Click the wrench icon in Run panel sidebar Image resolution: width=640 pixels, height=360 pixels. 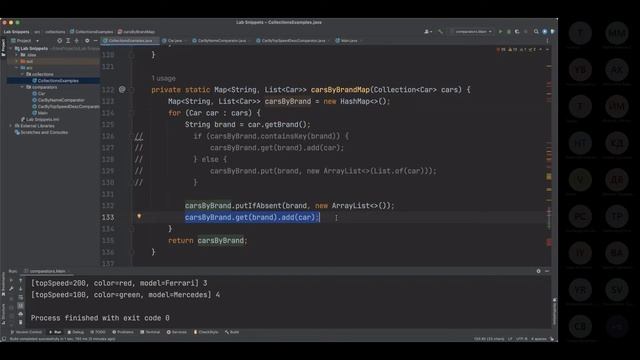pos(11,289)
